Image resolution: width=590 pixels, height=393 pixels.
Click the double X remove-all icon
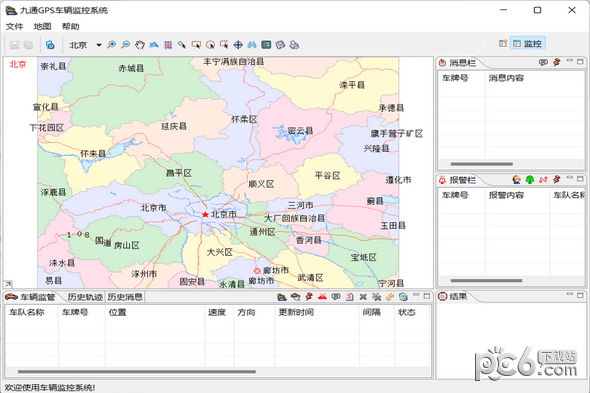pyautogui.click(x=376, y=297)
